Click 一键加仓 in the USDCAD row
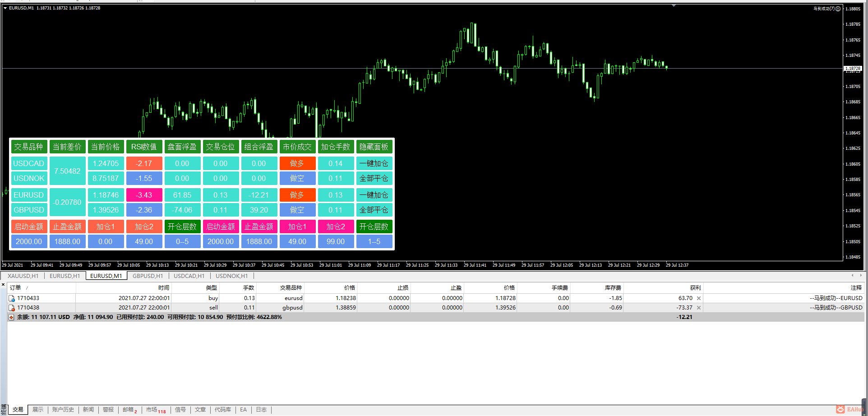The width and height of the screenshot is (868, 416). click(374, 163)
